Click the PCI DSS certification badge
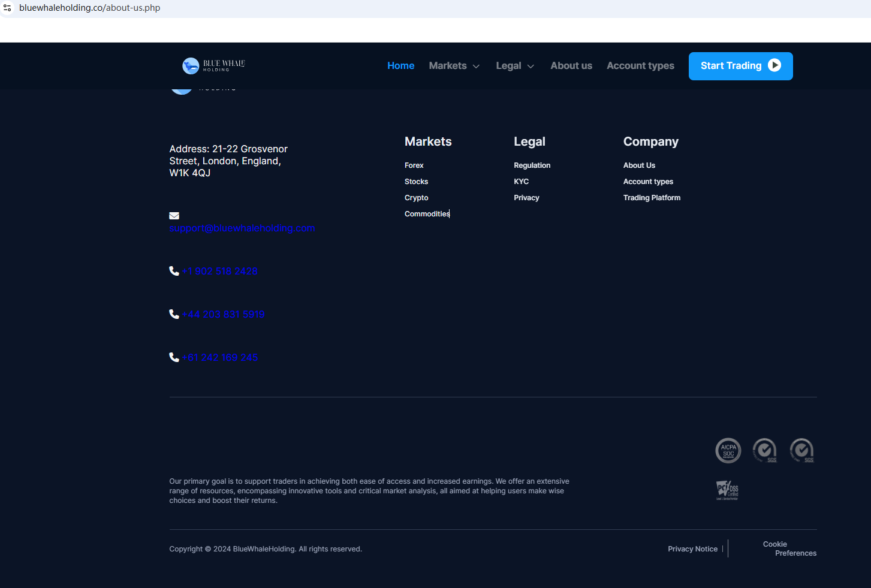 click(727, 490)
